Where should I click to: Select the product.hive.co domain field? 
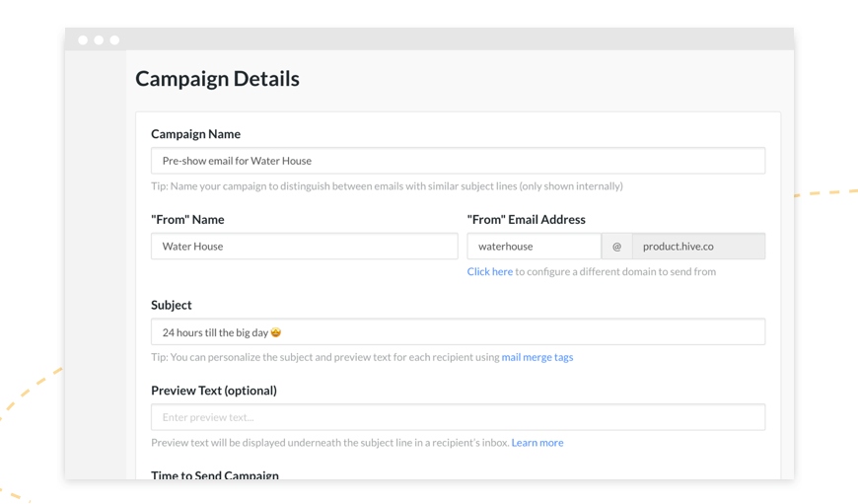tap(699, 247)
